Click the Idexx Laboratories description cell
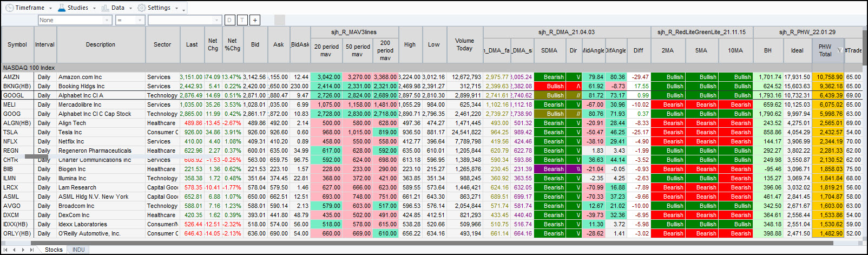The image size is (868, 255). [x=101, y=224]
